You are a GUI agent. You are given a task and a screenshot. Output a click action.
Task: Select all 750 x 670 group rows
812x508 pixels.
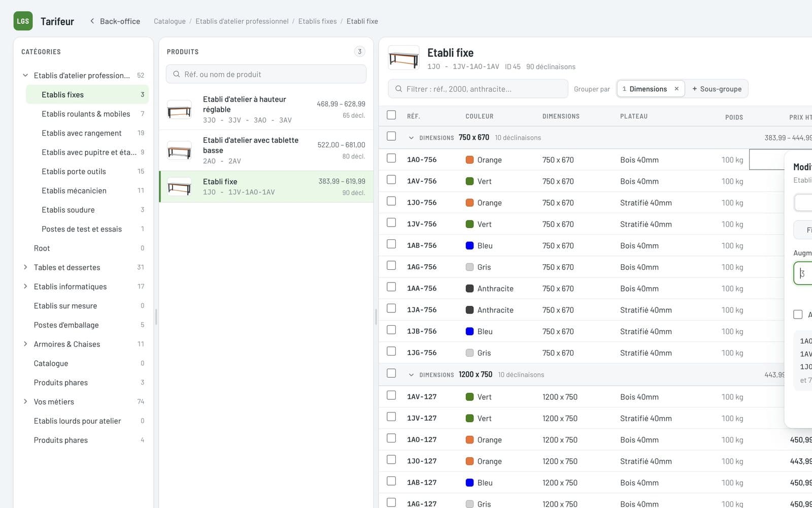(x=391, y=136)
